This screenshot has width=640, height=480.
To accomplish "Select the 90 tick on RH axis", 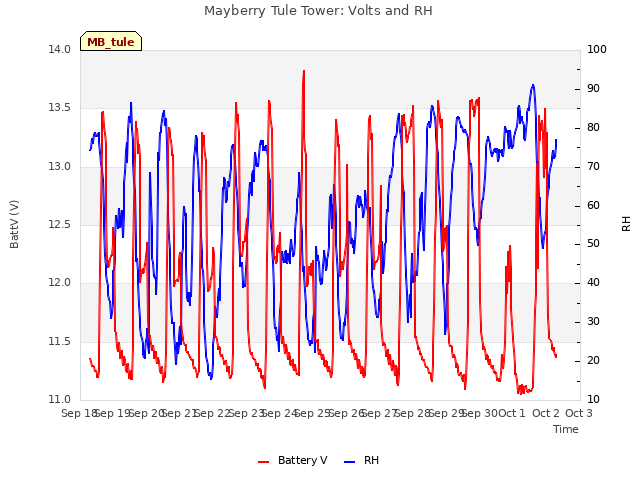I will tap(593, 89).
